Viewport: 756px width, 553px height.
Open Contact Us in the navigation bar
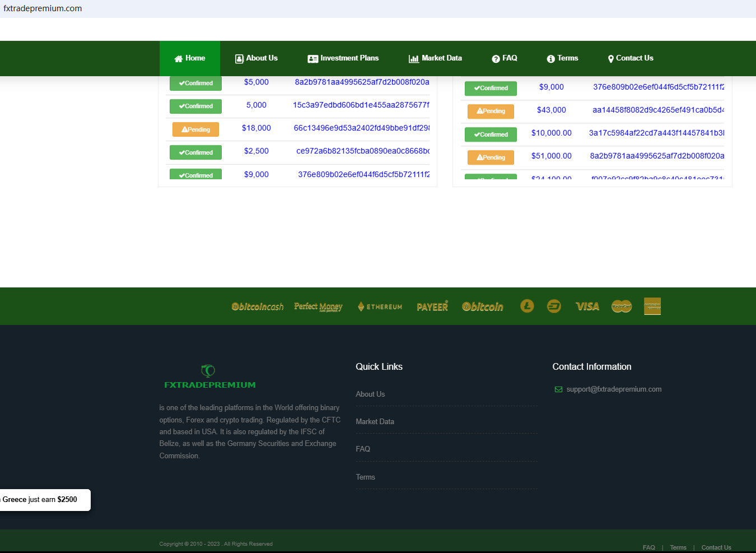click(631, 58)
